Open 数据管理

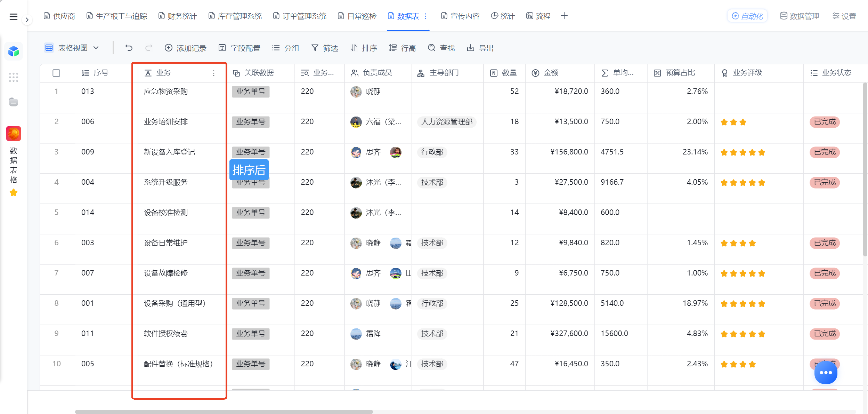pos(800,16)
